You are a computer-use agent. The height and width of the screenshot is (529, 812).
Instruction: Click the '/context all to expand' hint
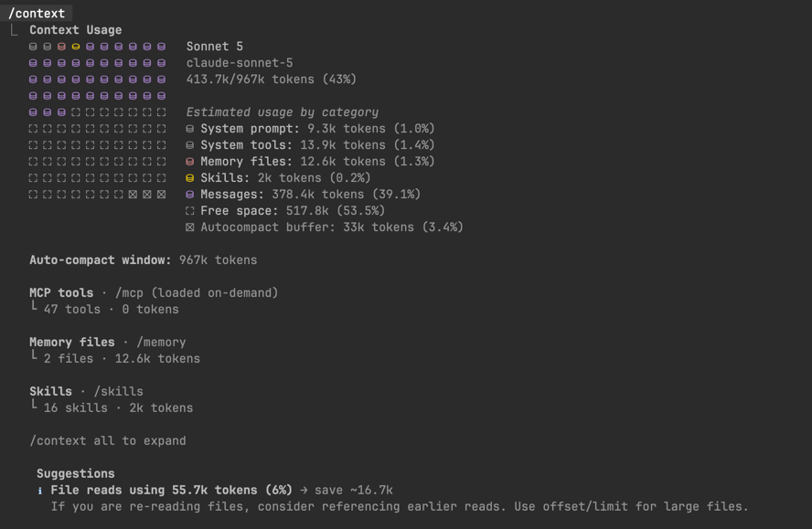pos(108,441)
